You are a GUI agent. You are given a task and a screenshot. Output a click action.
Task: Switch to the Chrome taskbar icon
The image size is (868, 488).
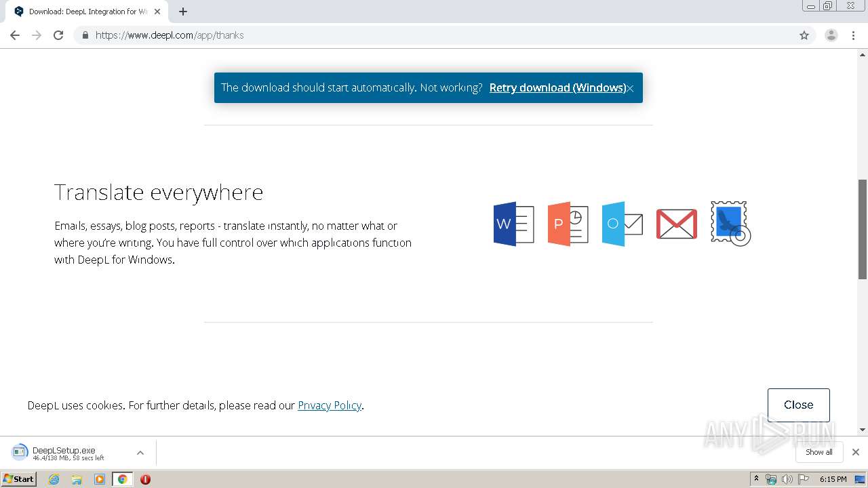click(x=122, y=479)
